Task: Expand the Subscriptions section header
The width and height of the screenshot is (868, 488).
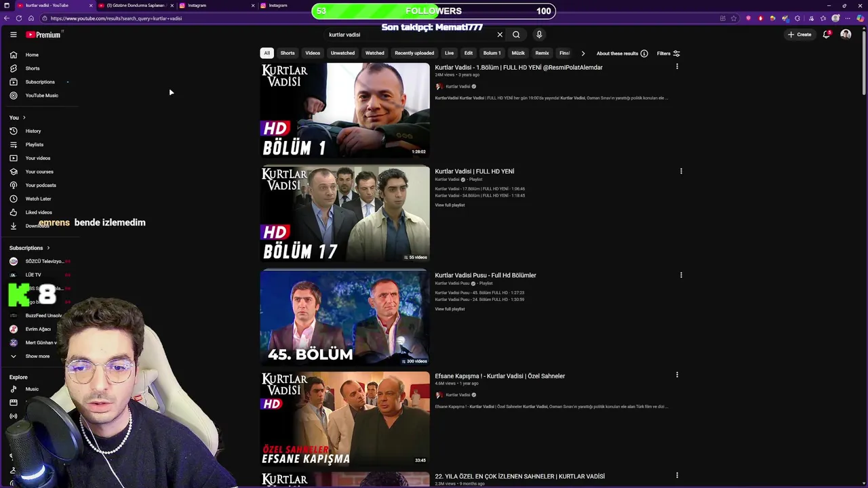Action: tap(30, 248)
